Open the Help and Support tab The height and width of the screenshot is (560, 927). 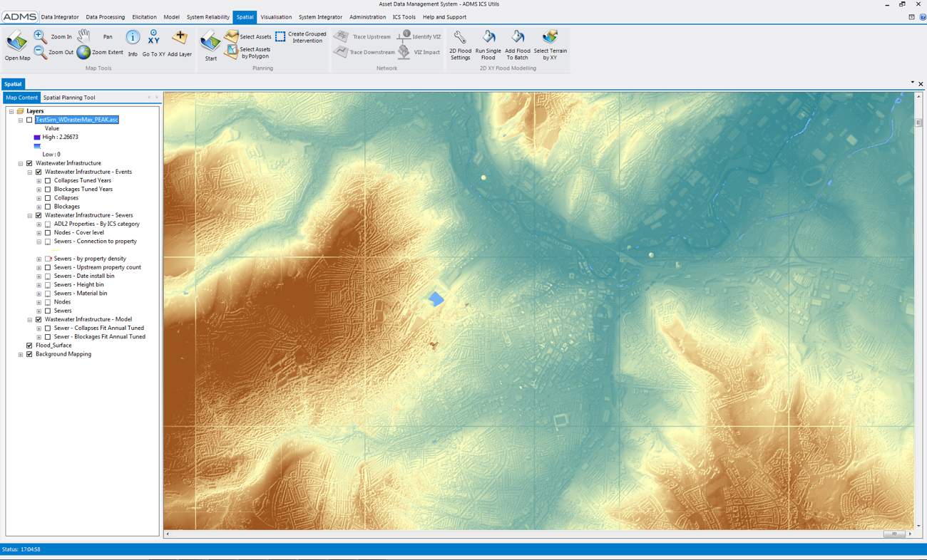(x=444, y=17)
